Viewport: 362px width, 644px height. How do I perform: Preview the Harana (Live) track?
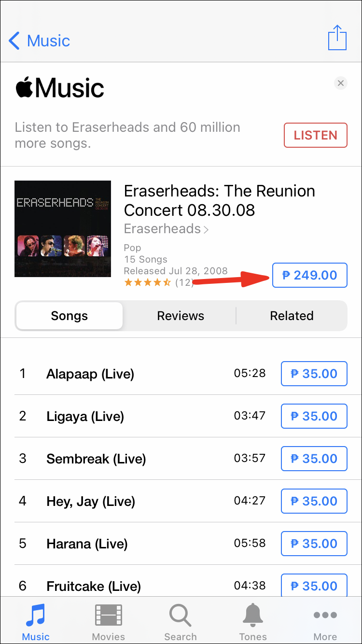tap(87, 544)
